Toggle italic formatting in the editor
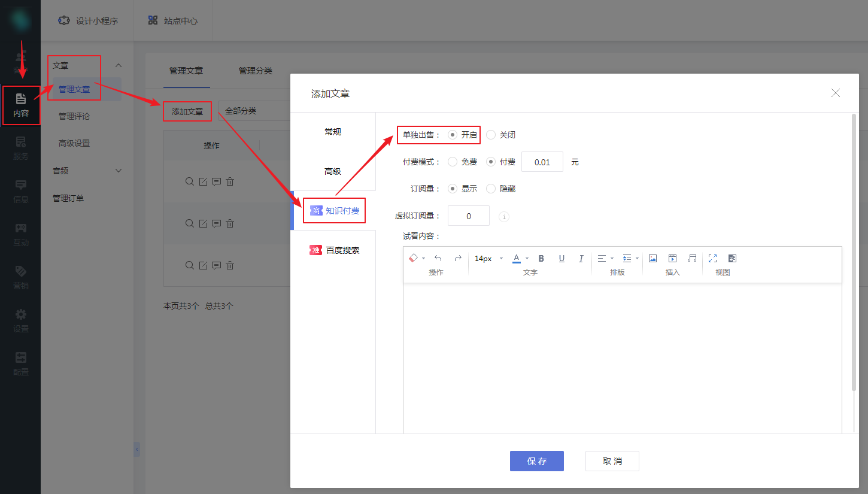This screenshot has width=868, height=494. [x=581, y=258]
